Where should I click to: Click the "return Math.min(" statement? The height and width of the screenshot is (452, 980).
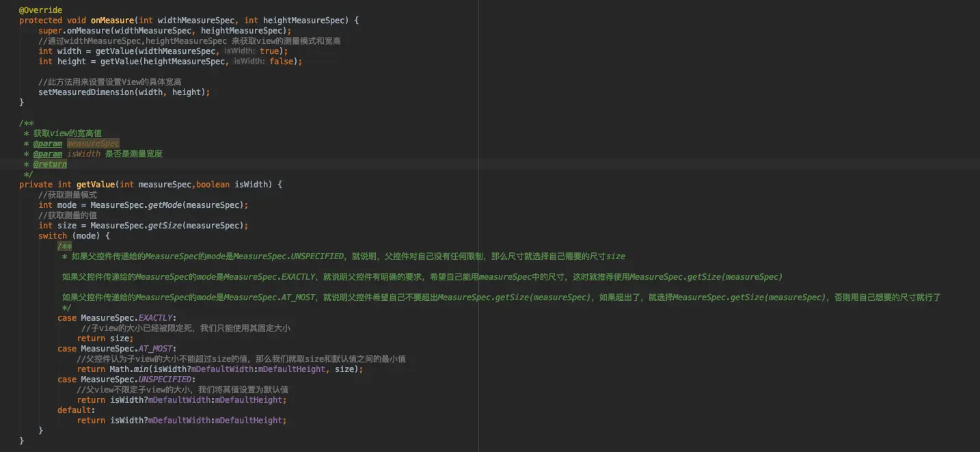220,369
